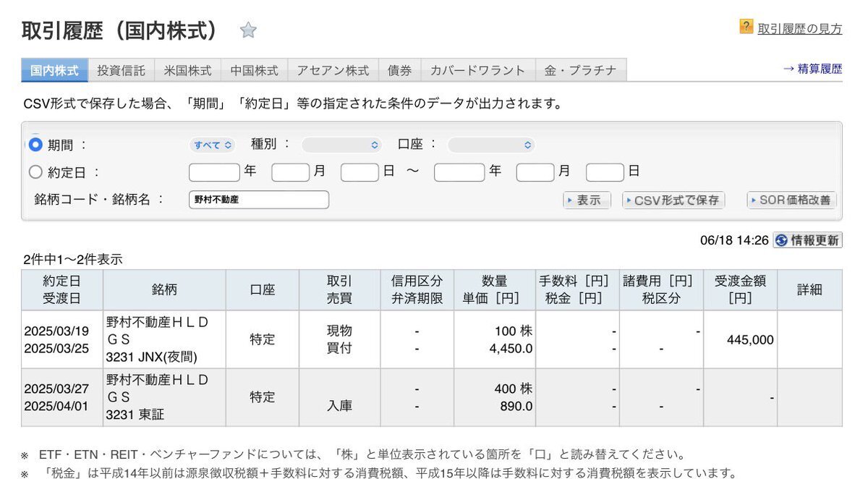Click the 銘柄 column header
This screenshot has height=479, width=868.
point(164,290)
